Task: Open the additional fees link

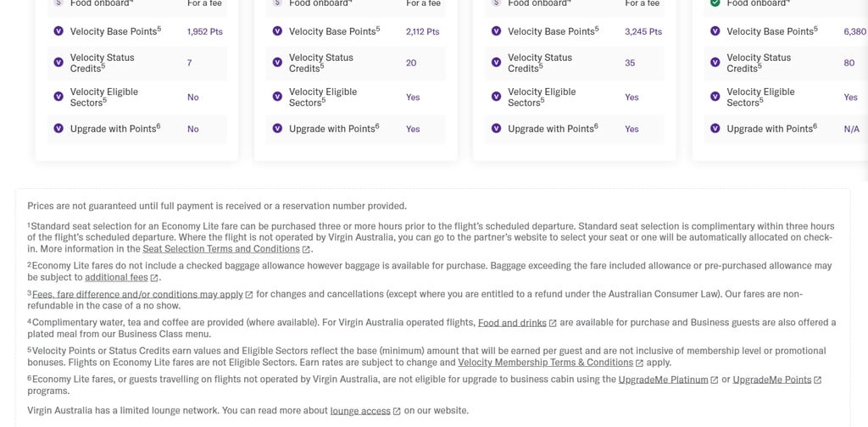Action: tap(116, 277)
